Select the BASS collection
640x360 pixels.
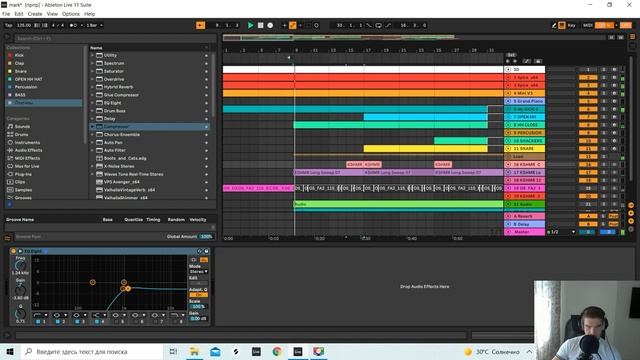click(20, 95)
